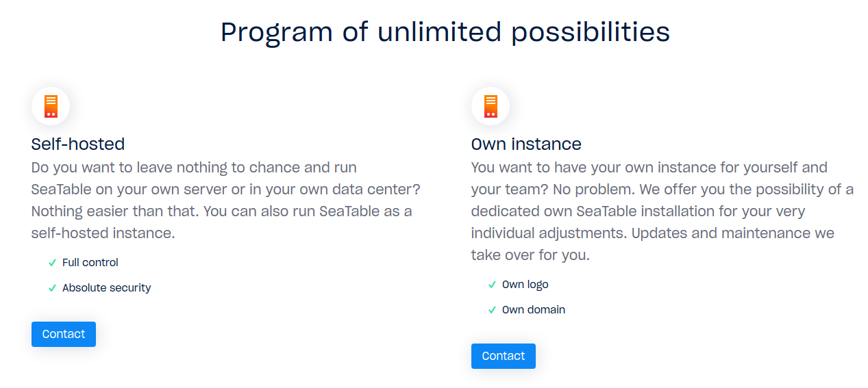Screen dimensions: 868x388
Task: Click the Own logo list item text
Action: tap(525, 285)
